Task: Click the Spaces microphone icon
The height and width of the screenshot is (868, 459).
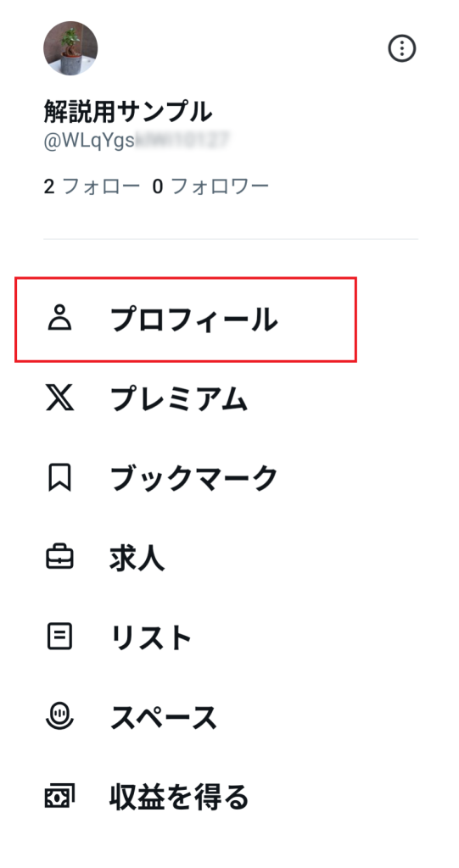Action: [x=59, y=716]
